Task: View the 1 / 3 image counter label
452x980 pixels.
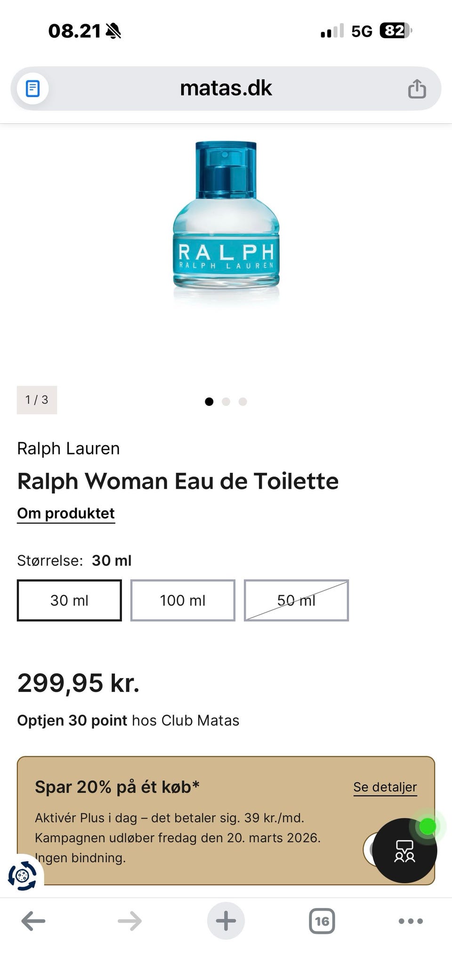Action: pos(37,400)
